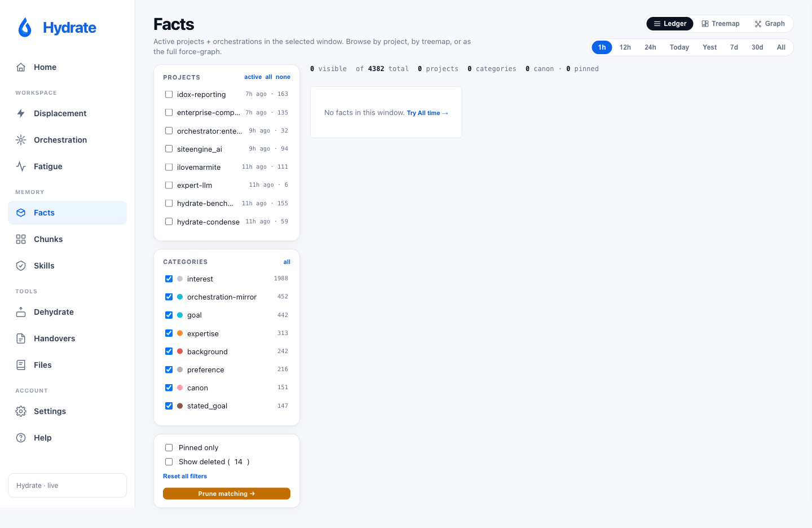Click the active projects filter link

click(253, 77)
